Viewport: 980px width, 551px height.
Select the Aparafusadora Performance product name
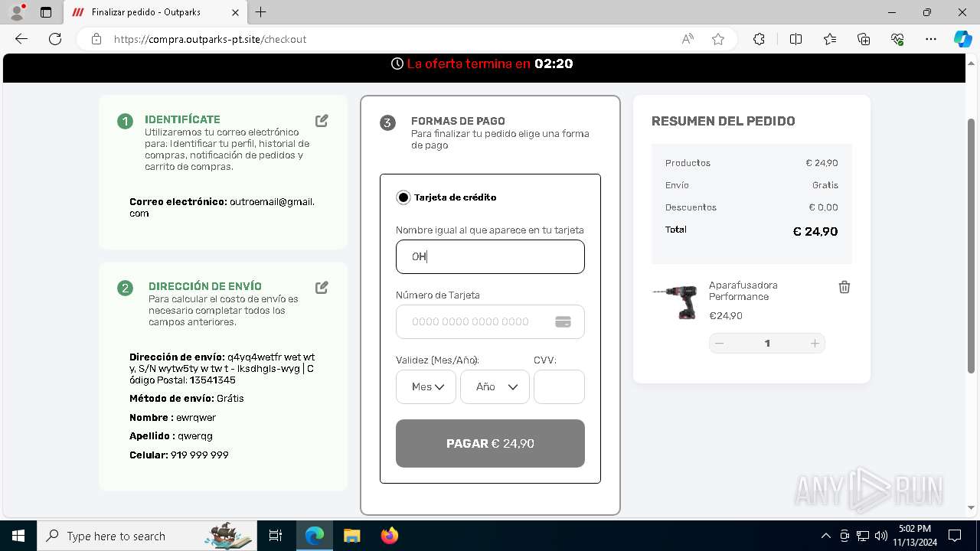[x=743, y=291]
